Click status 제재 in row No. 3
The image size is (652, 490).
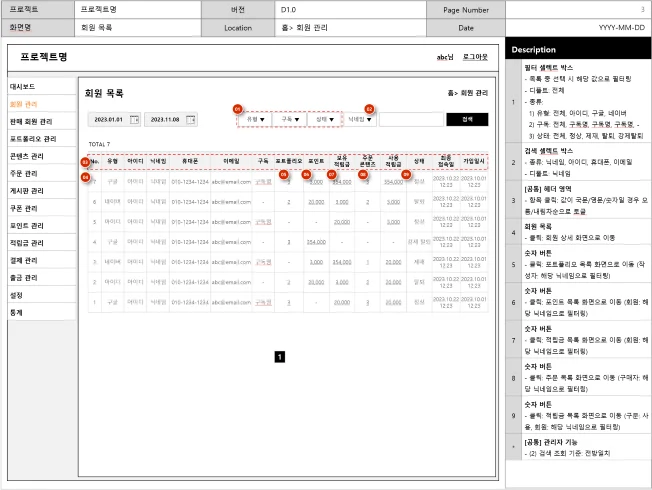coord(419,262)
